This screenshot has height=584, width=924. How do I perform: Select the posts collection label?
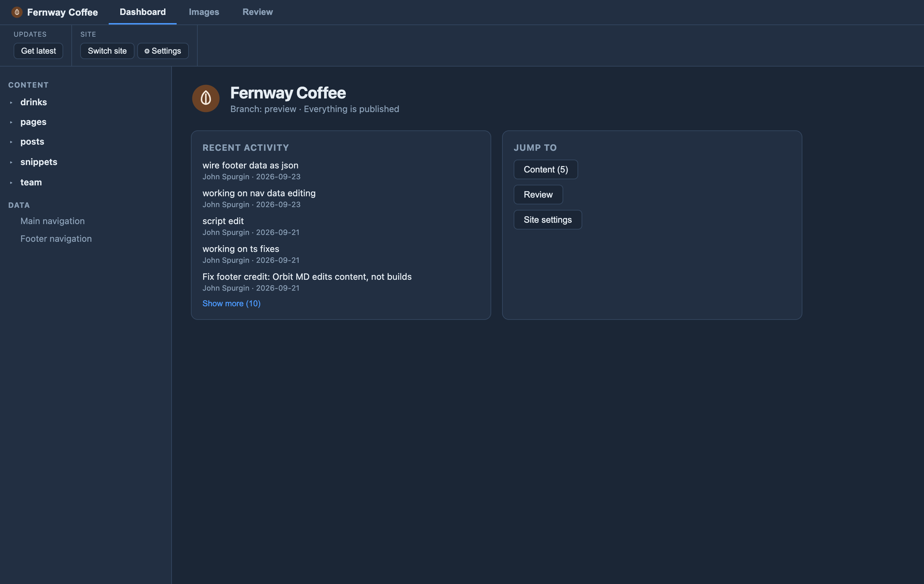coord(32,142)
